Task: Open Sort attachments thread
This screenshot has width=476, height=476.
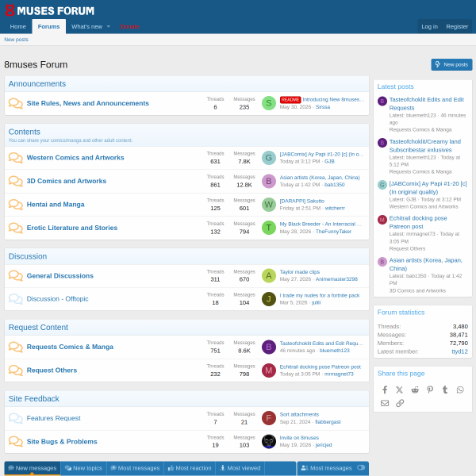Action: [x=299, y=415]
